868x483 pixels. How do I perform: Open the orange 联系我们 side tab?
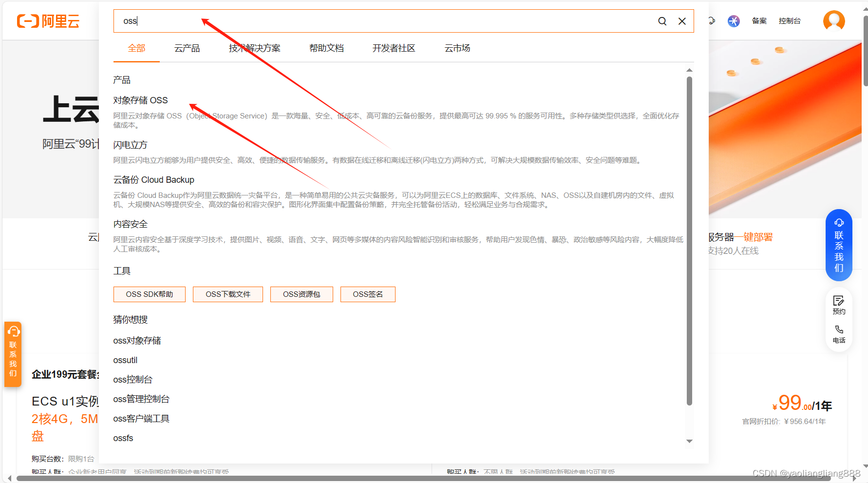pyautogui.click(x=13, y=354)
